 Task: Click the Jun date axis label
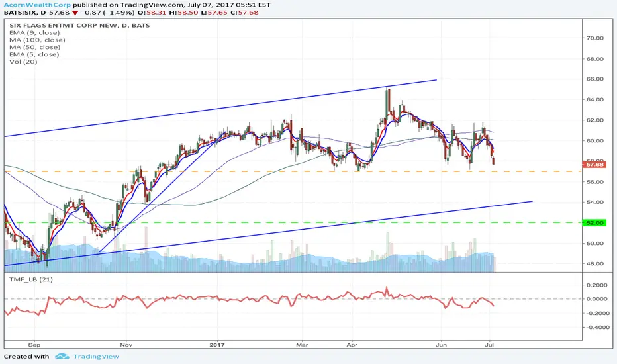tap(441, 345)
